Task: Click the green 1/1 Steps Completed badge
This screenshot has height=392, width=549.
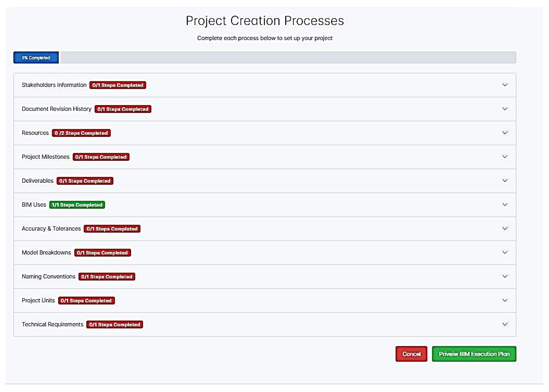Action: point(77,205)
